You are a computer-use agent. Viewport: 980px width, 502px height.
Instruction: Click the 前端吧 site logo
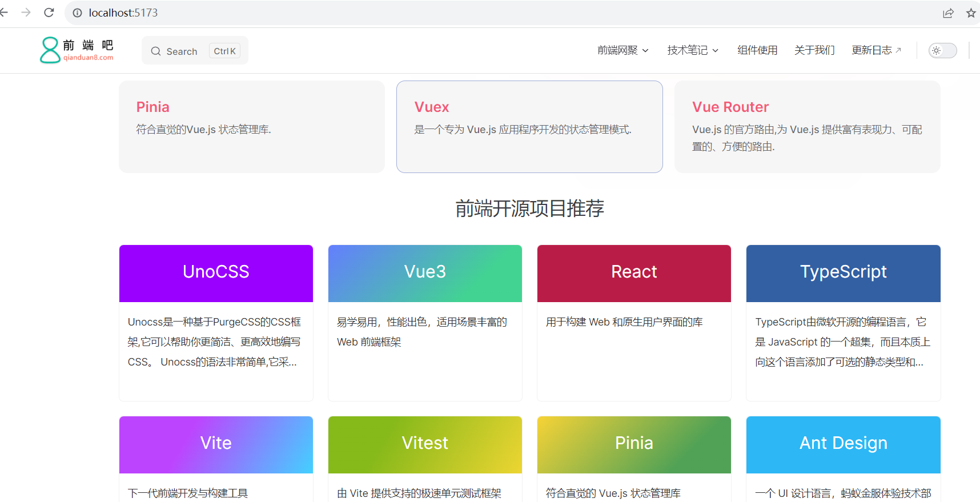tap(77, 50)
